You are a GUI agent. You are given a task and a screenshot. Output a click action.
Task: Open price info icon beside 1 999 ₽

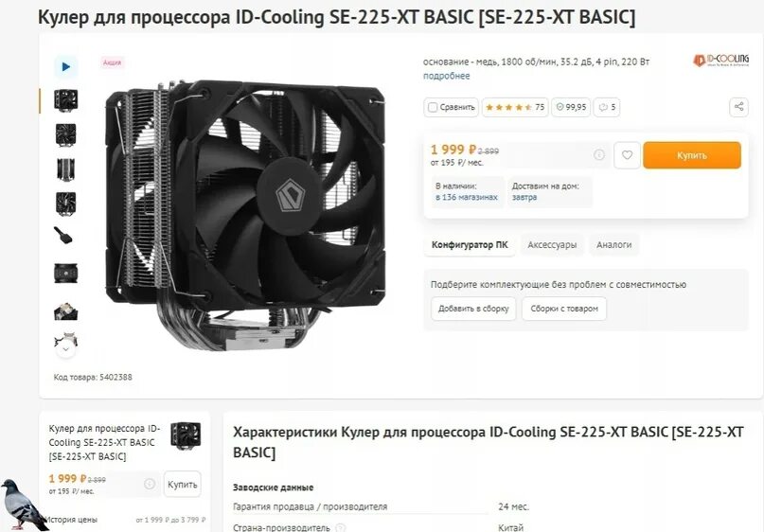(599, 155)
